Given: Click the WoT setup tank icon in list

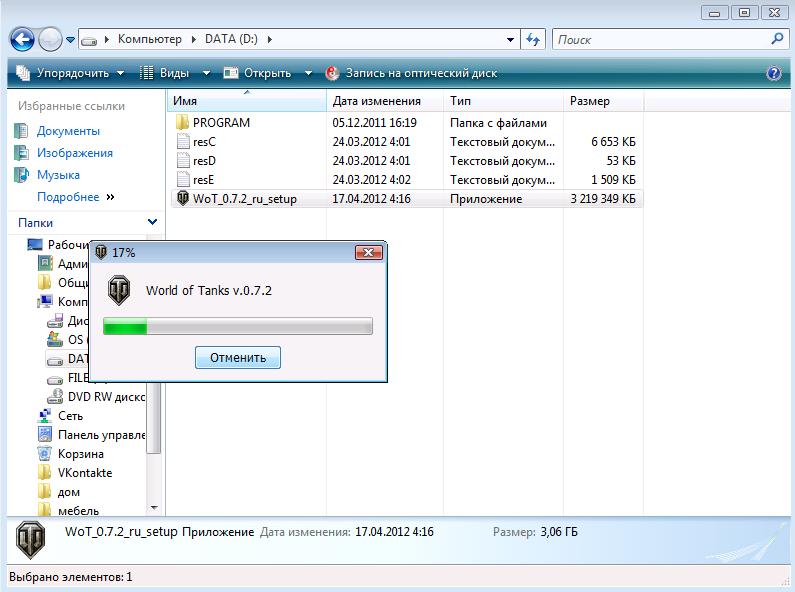Looking at the screenshot, I should tap(183, 198).
